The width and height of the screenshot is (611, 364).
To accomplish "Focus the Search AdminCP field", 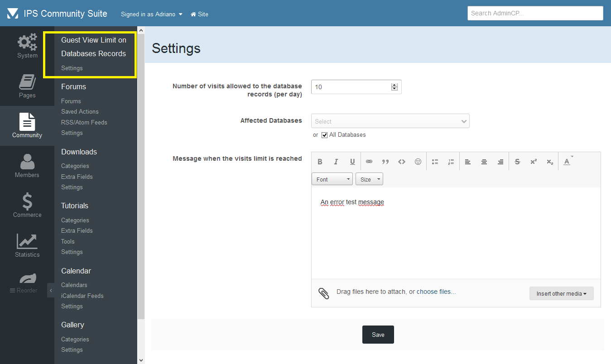I will 535,13.
